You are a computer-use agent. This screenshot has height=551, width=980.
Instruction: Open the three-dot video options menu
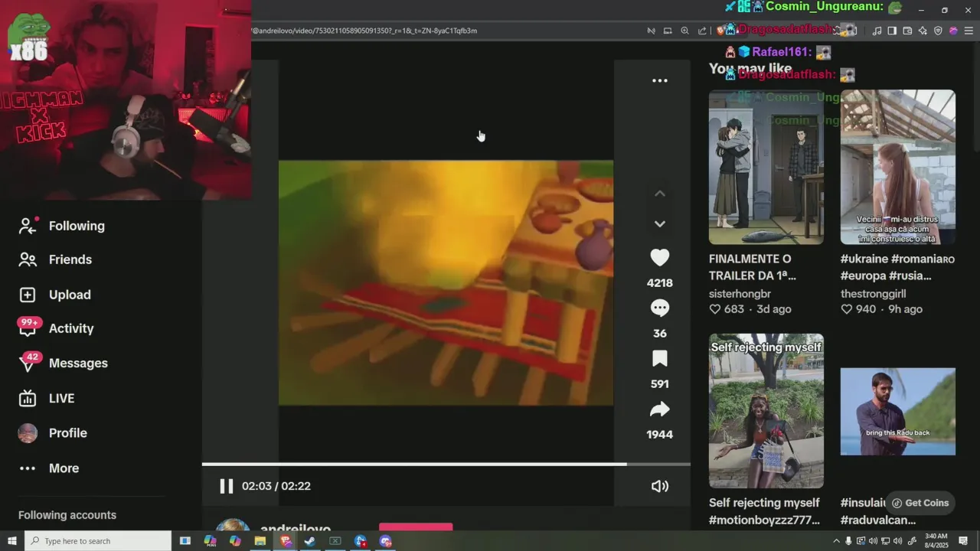tap(659, 80)
